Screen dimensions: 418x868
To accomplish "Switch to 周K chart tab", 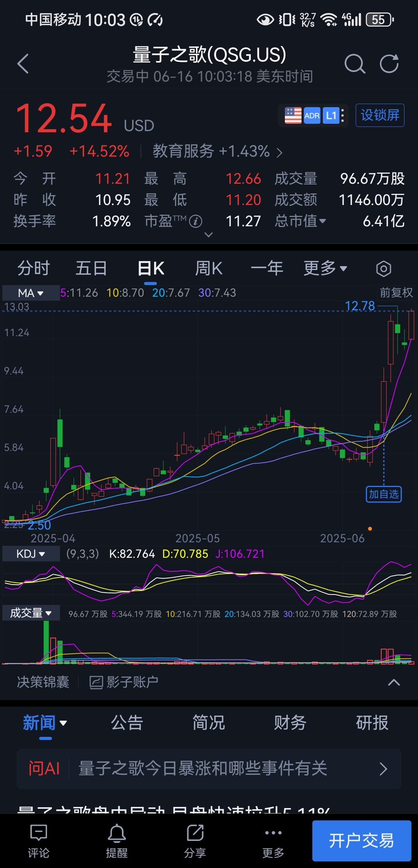I will click(x=209, y=268).
